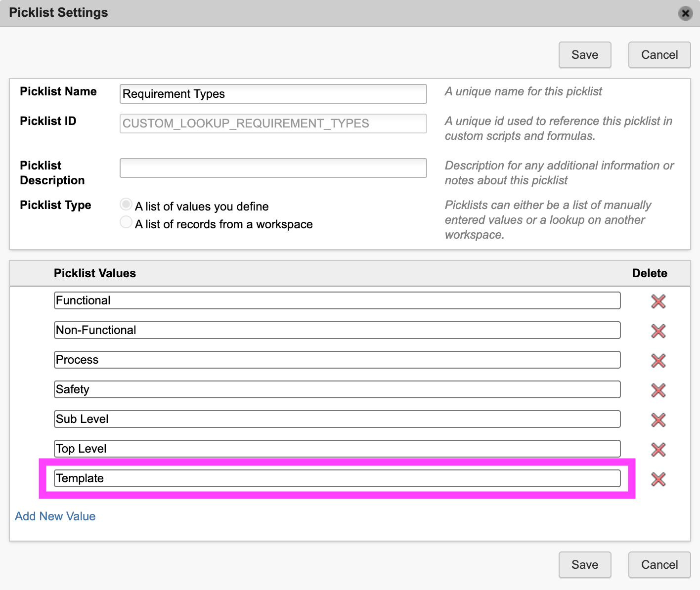Edit the Safety value field

[337, 389]
